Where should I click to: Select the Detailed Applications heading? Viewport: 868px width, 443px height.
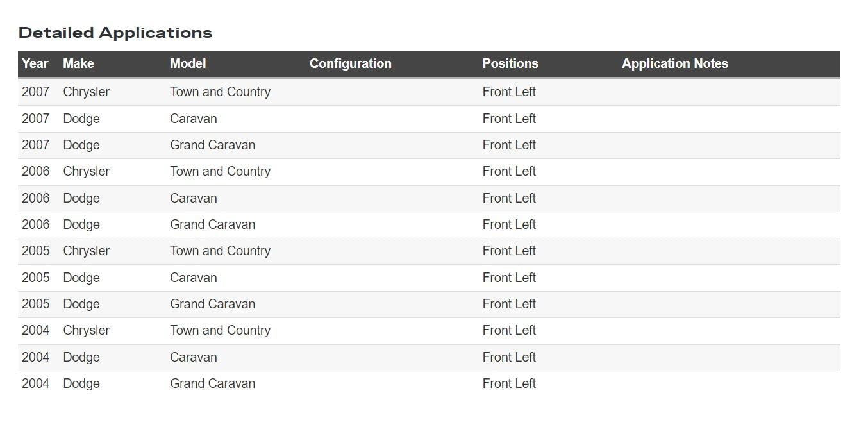coord(115,33)
